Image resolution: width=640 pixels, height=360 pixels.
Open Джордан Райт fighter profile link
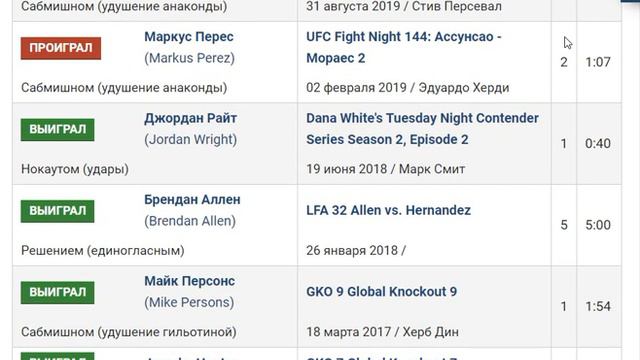pyautogui.click(x=190, y=118)
